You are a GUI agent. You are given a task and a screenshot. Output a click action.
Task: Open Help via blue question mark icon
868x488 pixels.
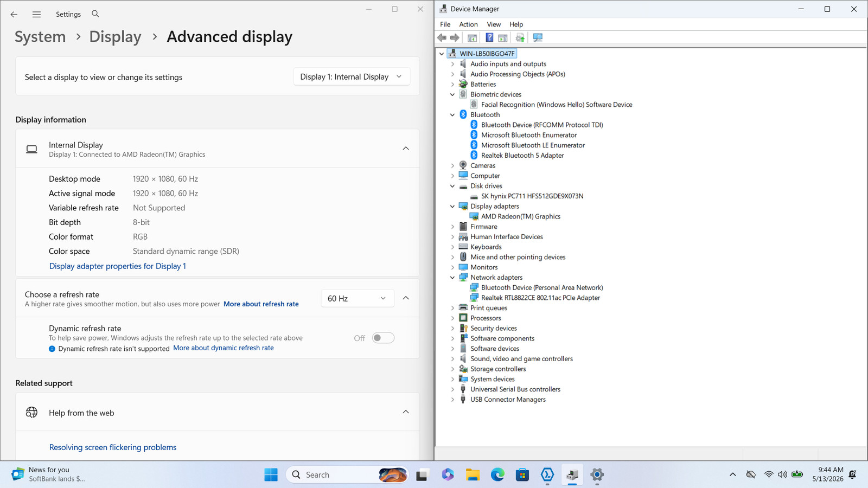[x=489, y=37]
